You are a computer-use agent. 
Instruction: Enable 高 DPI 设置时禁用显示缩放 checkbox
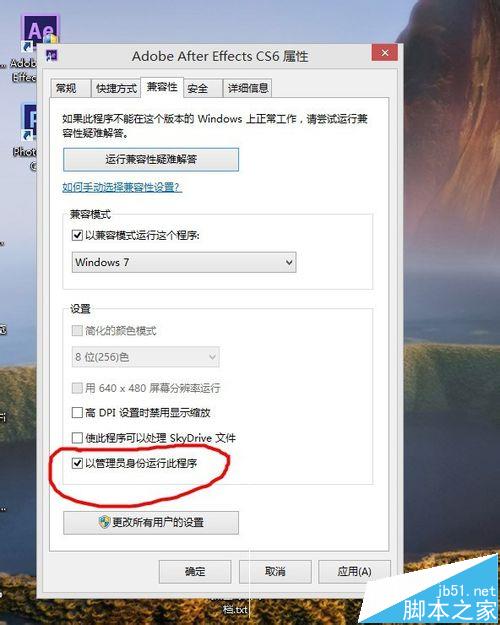point(77,412)
